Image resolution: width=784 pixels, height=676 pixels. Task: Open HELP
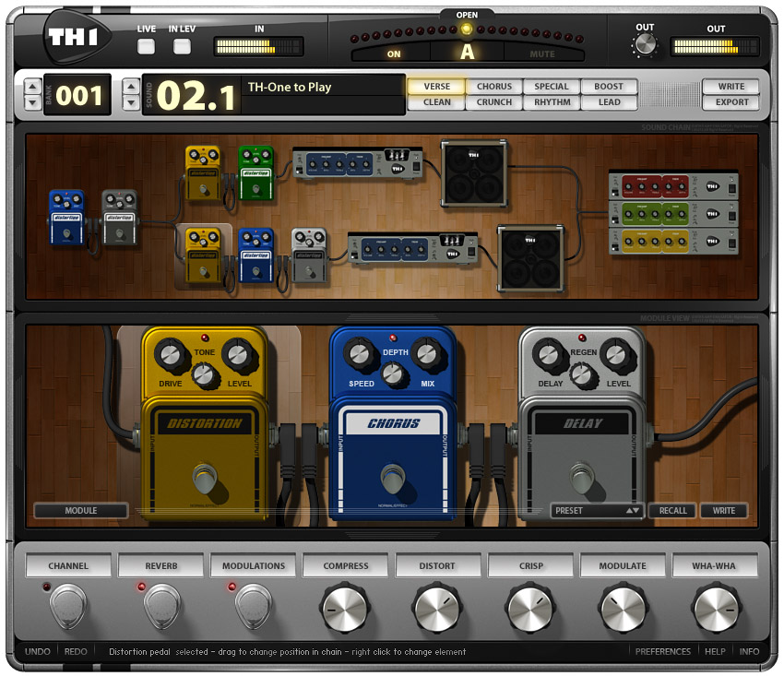pyautogui.click(x=715, y=651)
